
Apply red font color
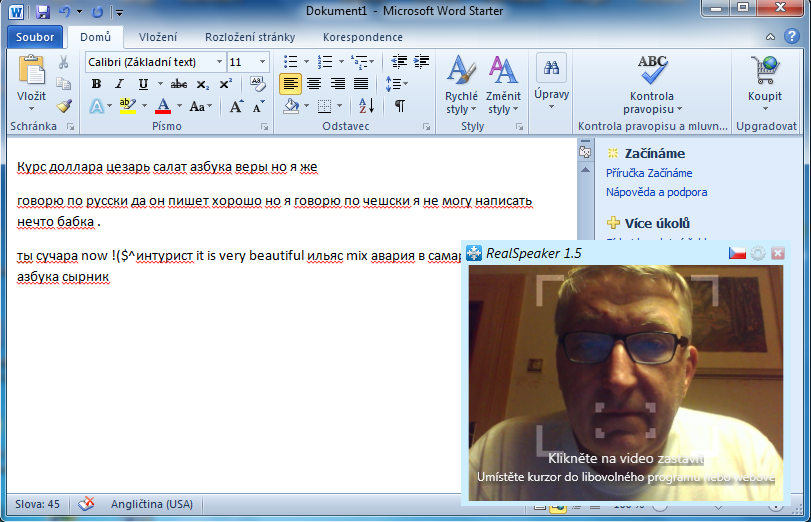[163, 106]
